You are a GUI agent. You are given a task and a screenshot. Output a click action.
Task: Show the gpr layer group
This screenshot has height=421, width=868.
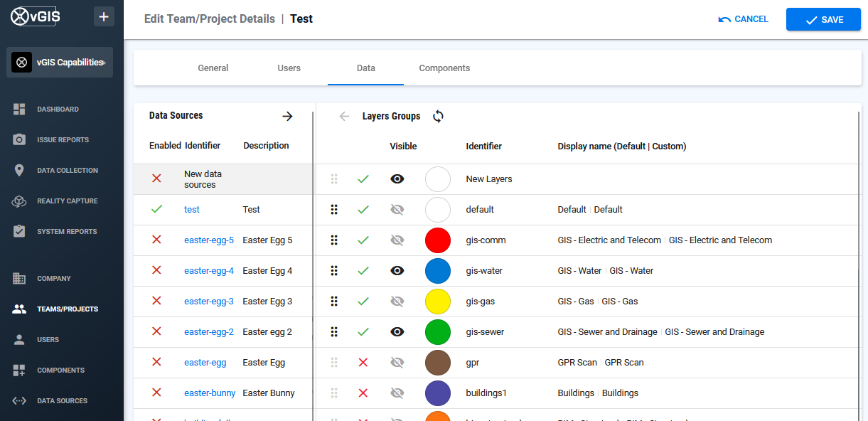(397, 363)
